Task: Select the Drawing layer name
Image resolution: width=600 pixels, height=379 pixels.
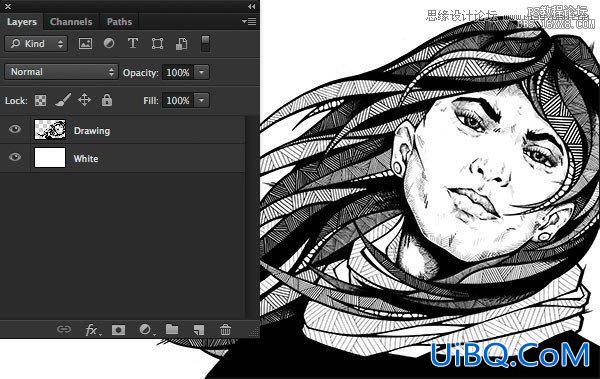Action: pyautogui.click(x=92, y=131)
